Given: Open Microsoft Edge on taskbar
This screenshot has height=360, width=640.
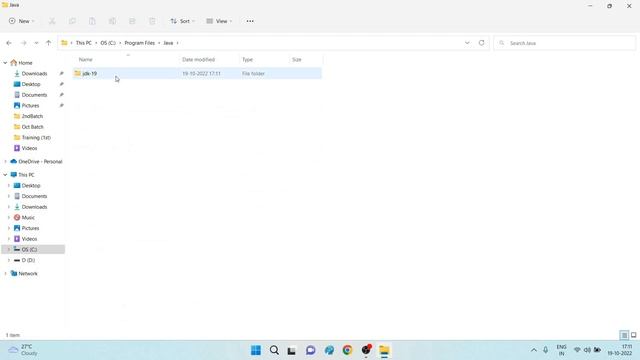Looking at the screenshot, I should click(x=329, y=350).
